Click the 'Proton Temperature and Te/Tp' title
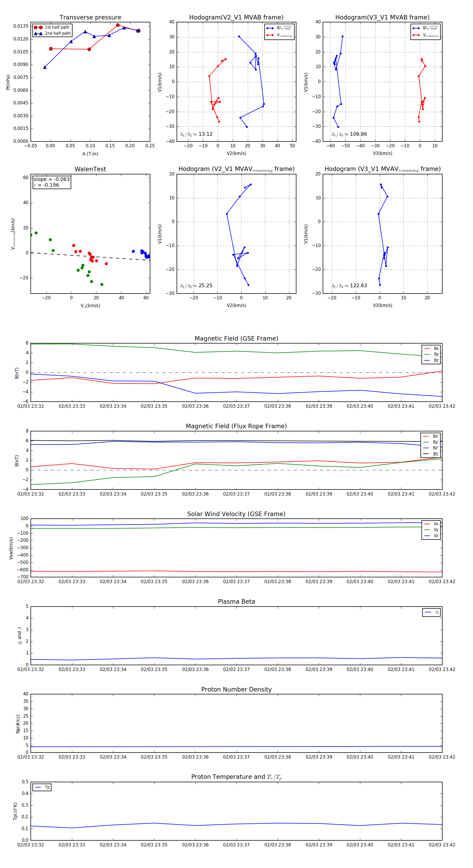The width and height of the screenshot is (473, 868). pyautogui.click(x=236, y=777)
